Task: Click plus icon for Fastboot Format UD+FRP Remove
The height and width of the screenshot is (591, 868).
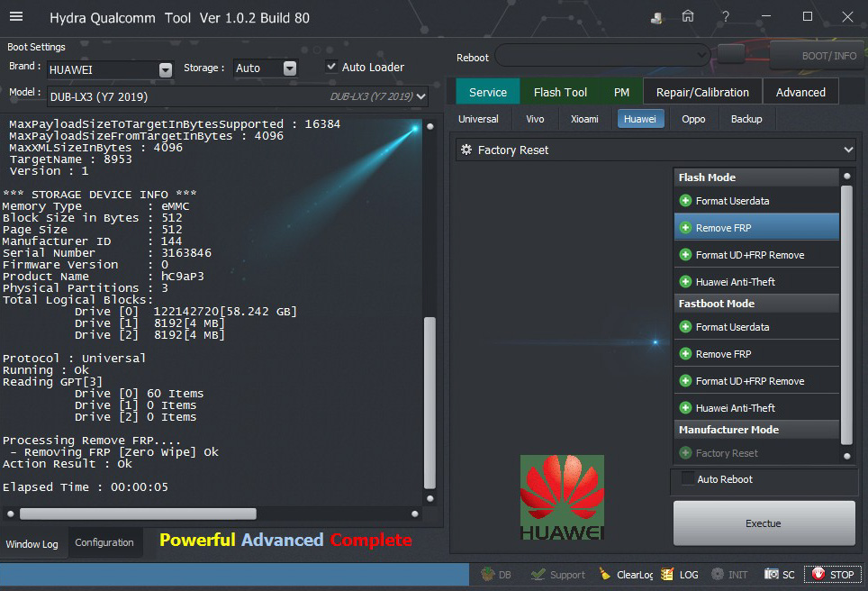Action: point(685,380)
